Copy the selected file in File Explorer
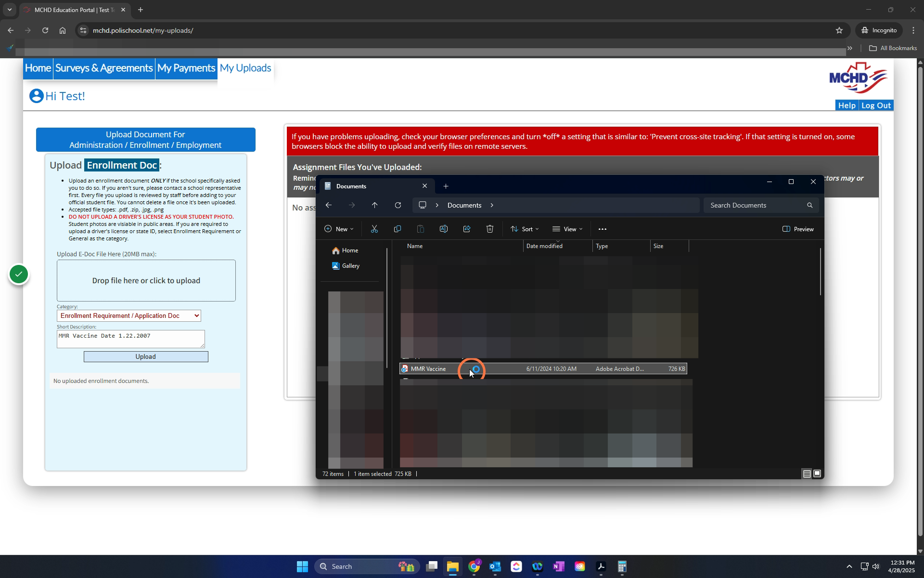Image resolution: width=924 pixels, height=578 pixels. 398,229
